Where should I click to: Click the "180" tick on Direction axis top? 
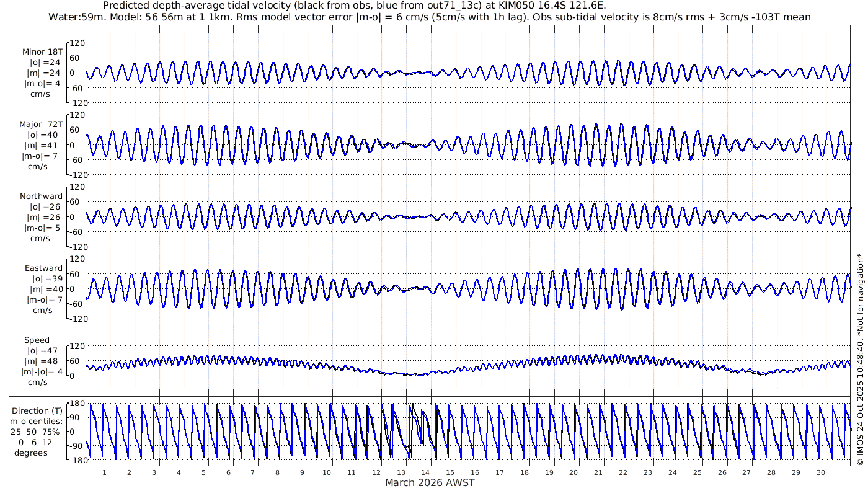click(76, 404)
